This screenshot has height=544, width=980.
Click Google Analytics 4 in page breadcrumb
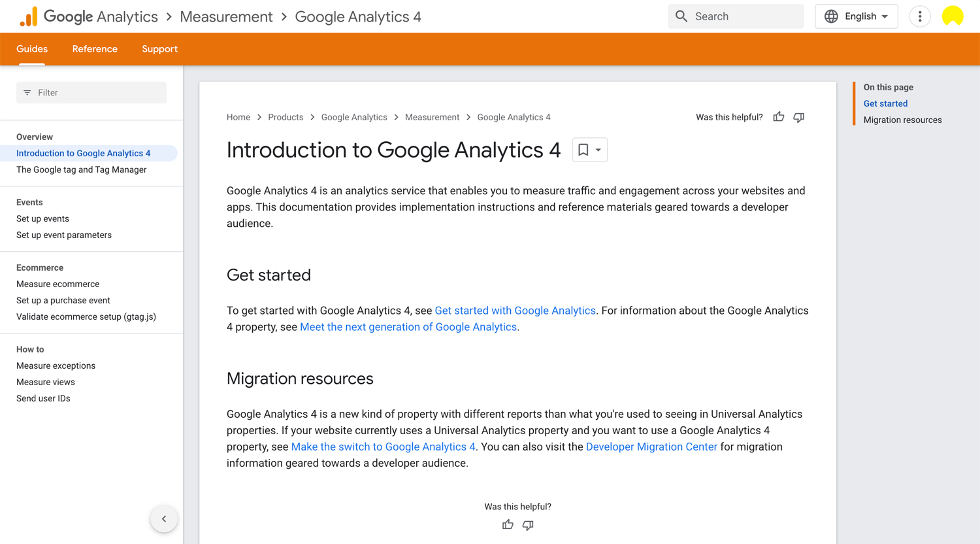(x=514, y=117)
